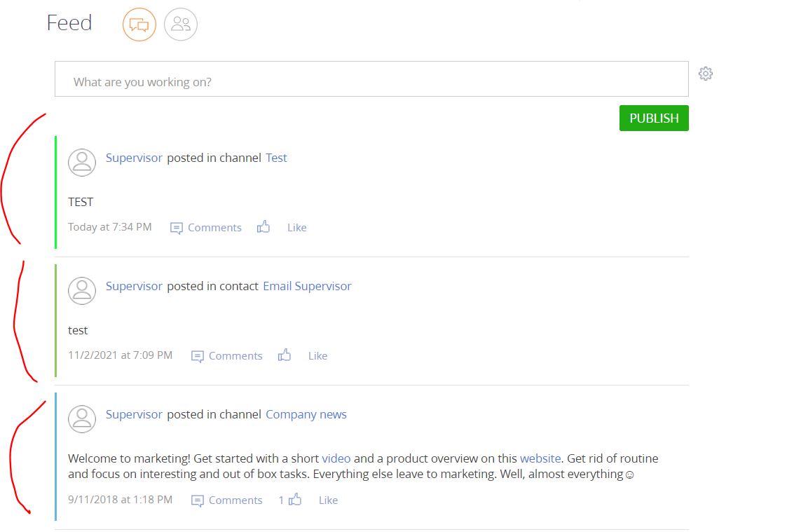The image size is (801, 532).
Task: Open the feed messages chat-bubble icon
Action: point(139,25)
